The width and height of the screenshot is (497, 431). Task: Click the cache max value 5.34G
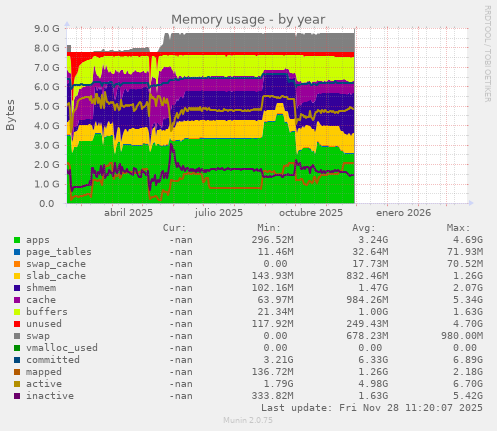[x=467, y=300]
